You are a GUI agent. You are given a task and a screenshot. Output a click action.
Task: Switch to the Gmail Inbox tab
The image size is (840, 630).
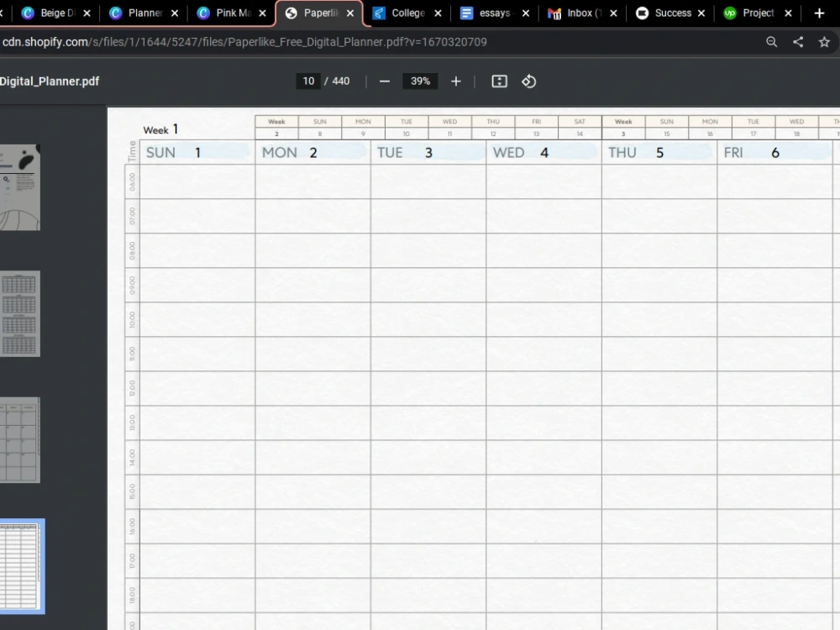[576, 13]
